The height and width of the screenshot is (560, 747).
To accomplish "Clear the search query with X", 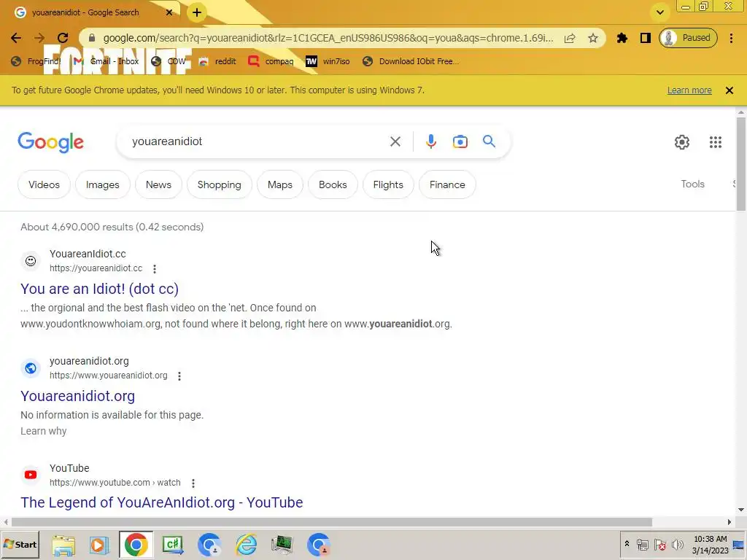I will (395, 141).
